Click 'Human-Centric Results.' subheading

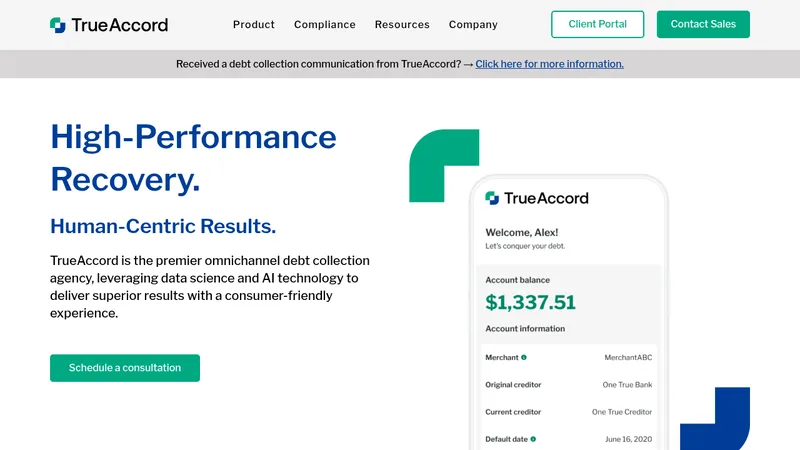163,226
